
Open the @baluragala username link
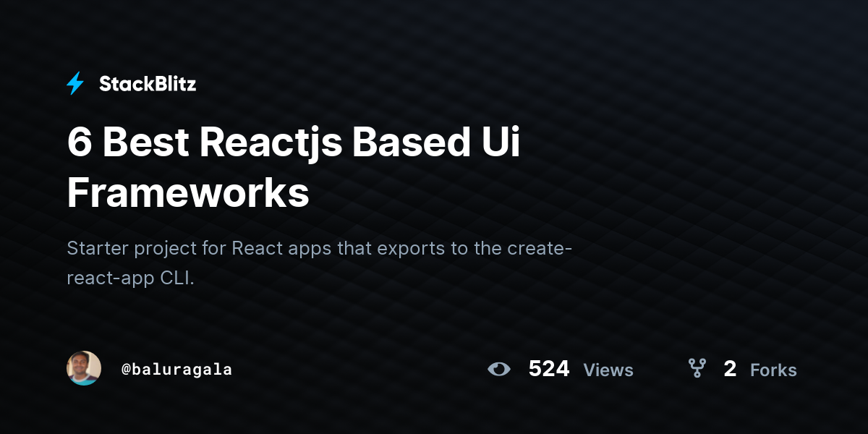[176, 369]
